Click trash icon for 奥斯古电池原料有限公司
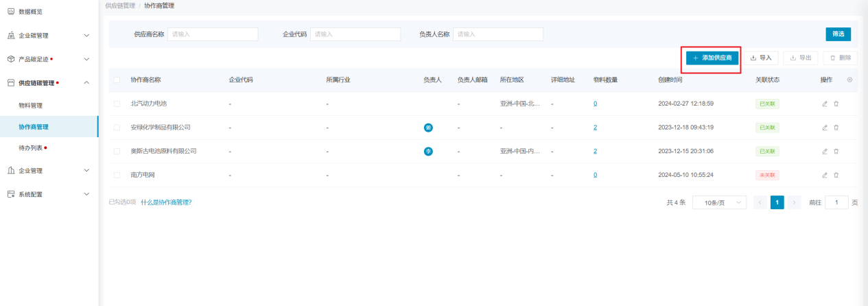 pyautogui.click(x=836, y=151)
